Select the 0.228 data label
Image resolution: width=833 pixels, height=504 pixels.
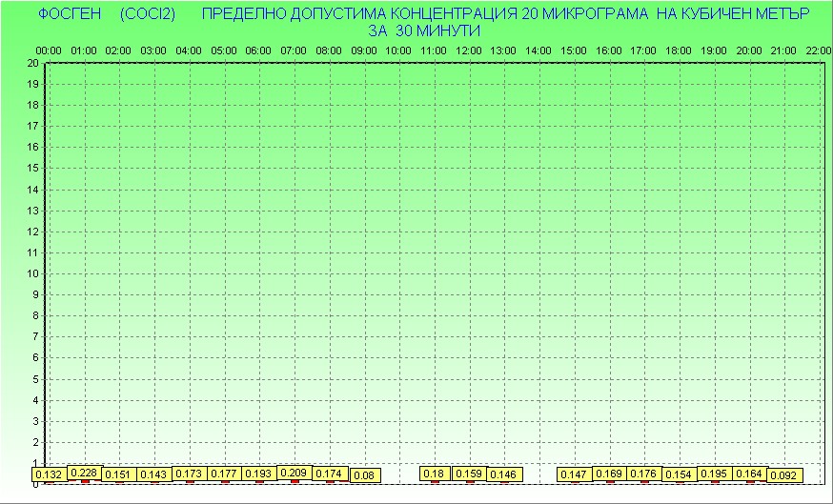click(x=84, y=473)
